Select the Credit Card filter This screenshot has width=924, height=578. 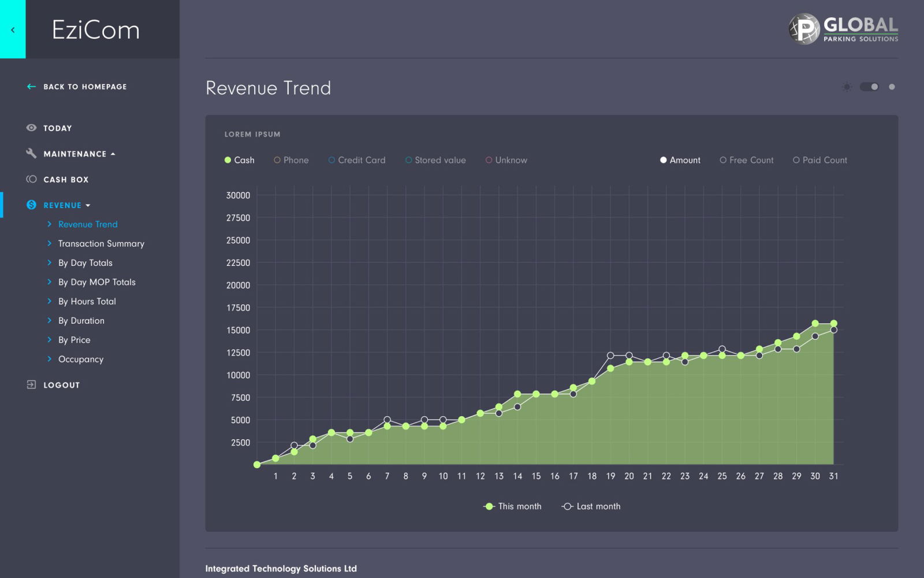click(x=357, y=160)
